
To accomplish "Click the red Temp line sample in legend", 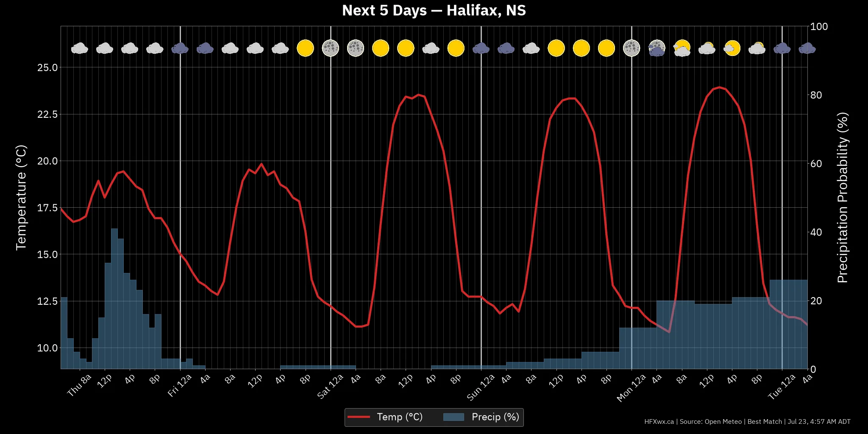I will click(359, 417).
